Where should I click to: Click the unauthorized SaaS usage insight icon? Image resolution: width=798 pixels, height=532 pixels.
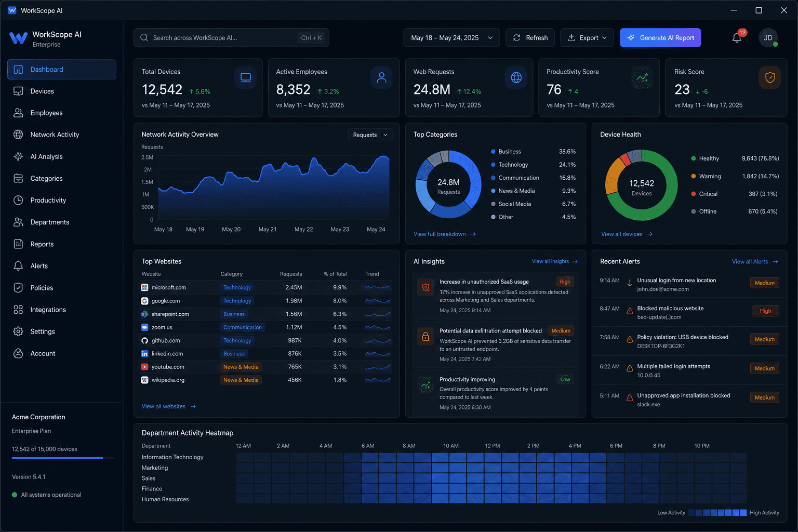click(425, 287)
